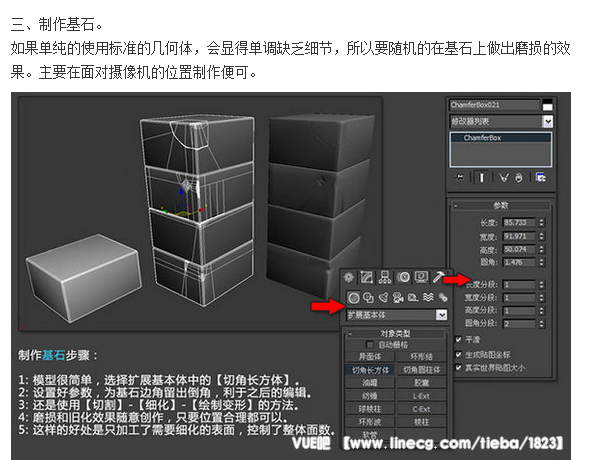Screen dimensions: 591x460
Task: Click the Pin Stack icon
Action: point(460,177)
